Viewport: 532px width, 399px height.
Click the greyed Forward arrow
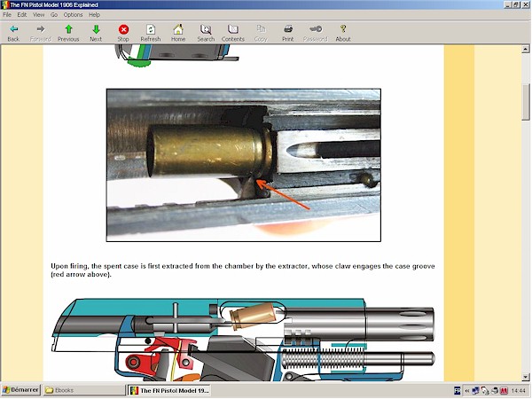pos(41,33)
